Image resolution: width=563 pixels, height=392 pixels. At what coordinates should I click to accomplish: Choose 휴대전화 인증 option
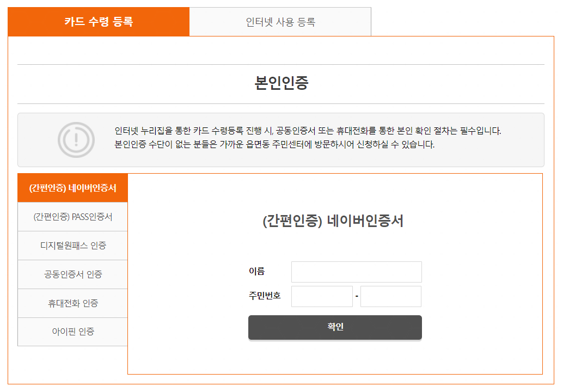click(72, 303)
